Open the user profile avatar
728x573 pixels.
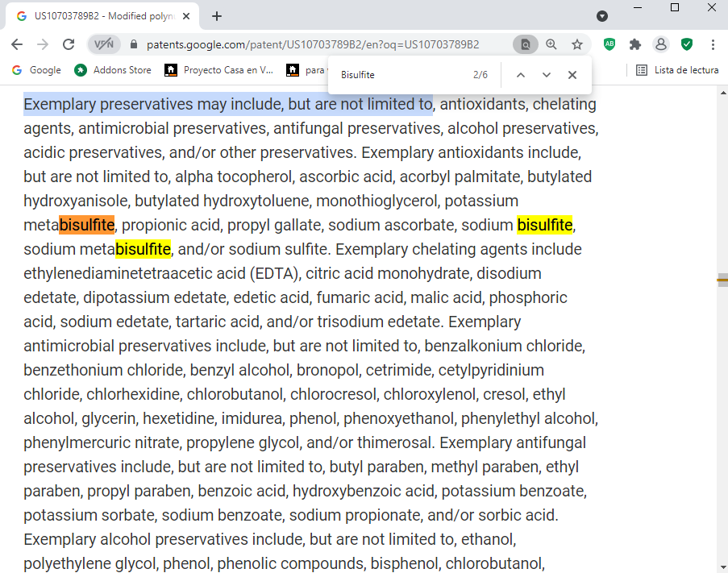point(661,44)
